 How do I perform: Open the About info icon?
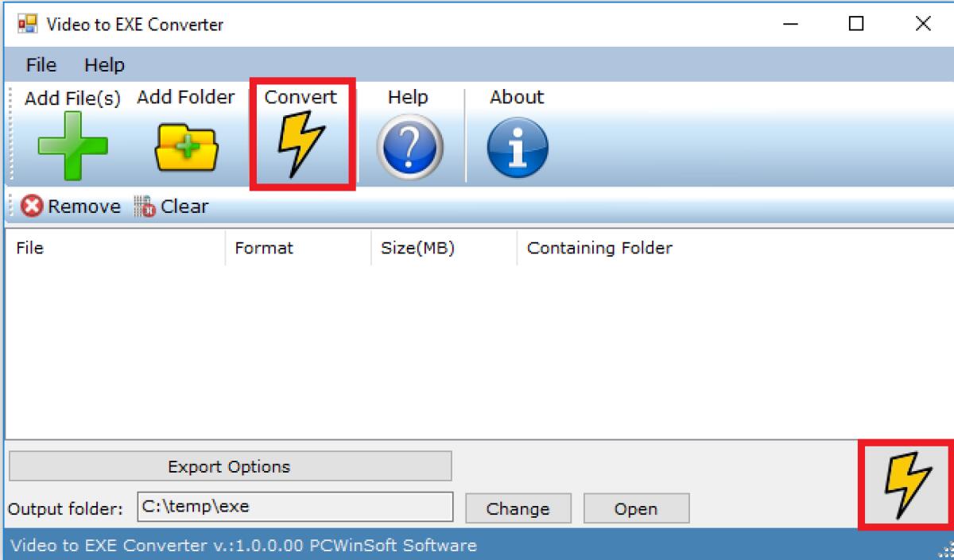click(516, 145)
